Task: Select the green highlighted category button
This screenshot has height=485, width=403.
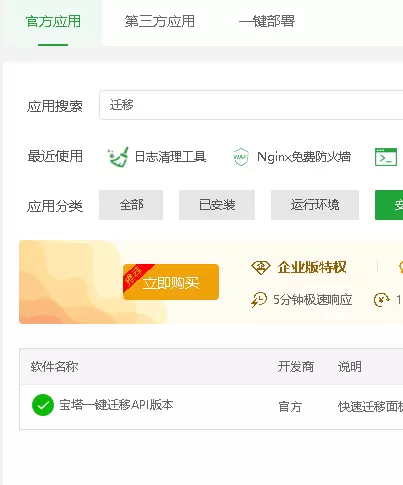Action: click(389, 205)
